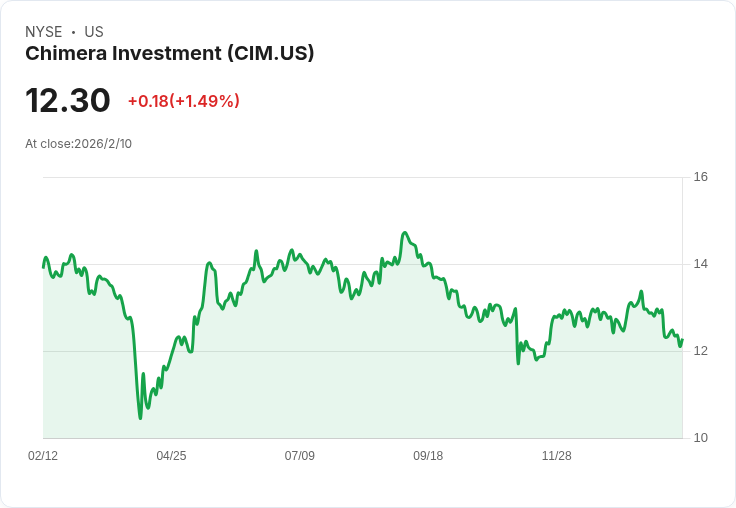
Task: Click the US market label
Action: [x=94, y=32]
